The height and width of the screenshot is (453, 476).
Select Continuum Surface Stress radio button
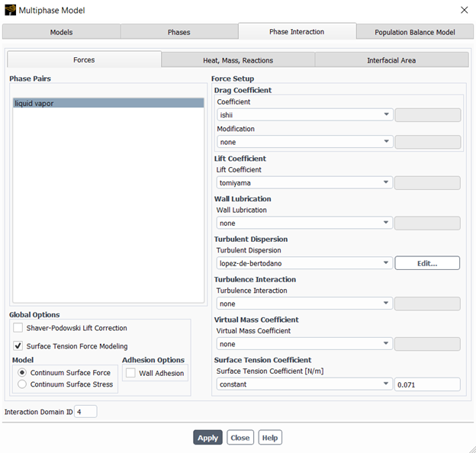pos(22,384)
